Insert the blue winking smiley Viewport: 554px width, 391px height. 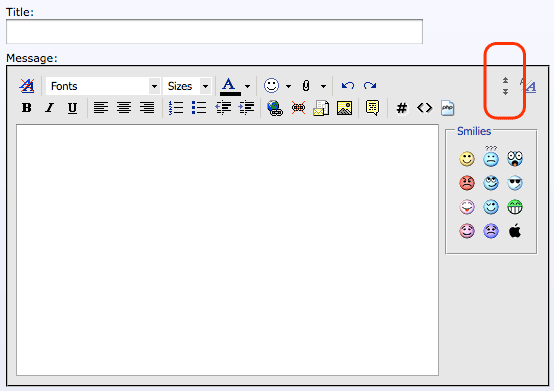491,207
